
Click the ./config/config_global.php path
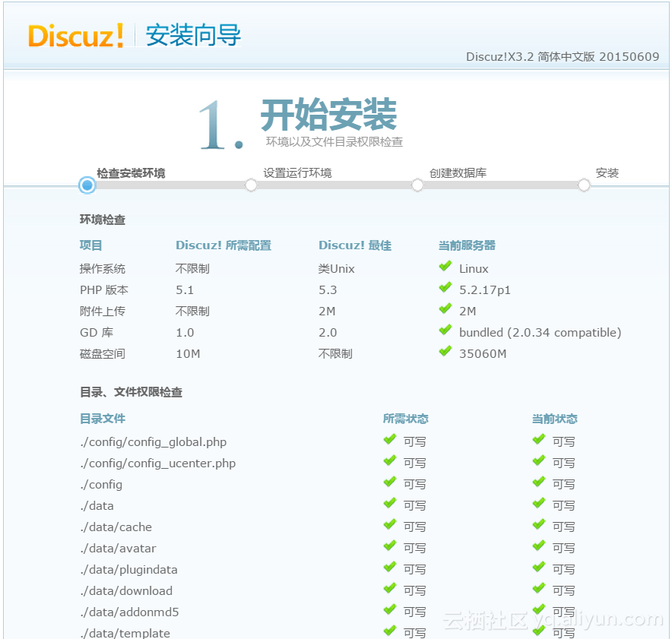click(154, 442)
